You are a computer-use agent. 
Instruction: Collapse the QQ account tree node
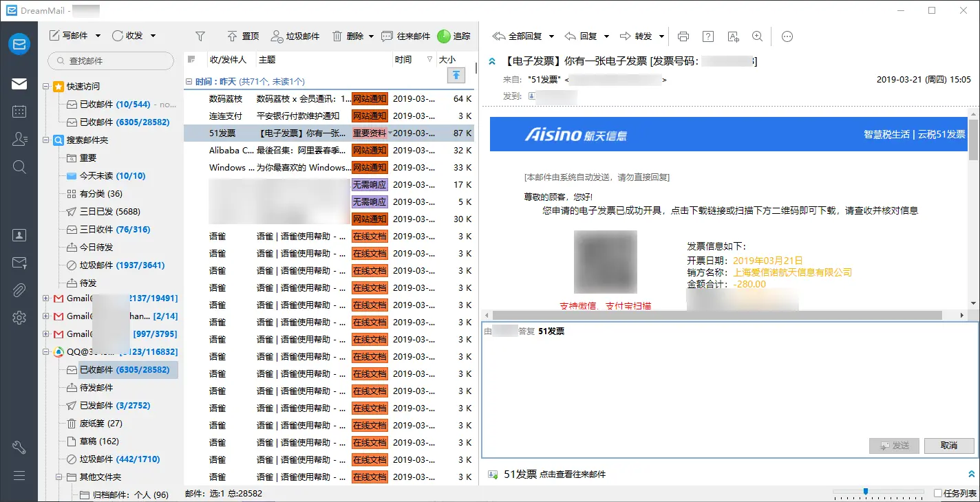coord(46,352)
